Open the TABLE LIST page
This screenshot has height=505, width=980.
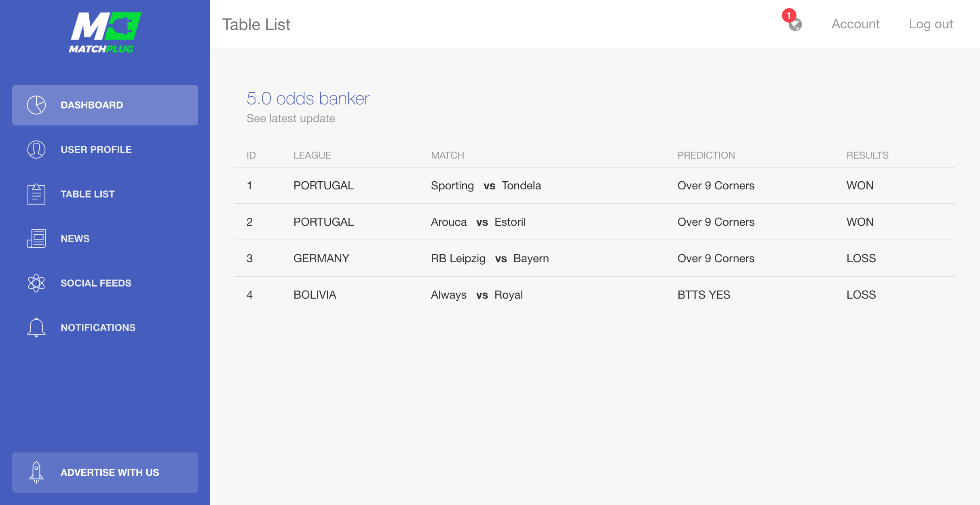105,194
